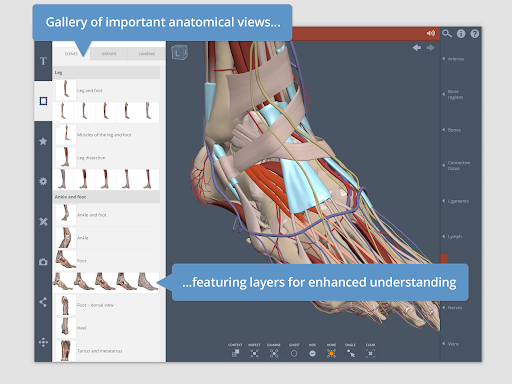Viewport: 512px width, 384px height.
Task: Switch to the Cameras tab
Action: (147, 54)
